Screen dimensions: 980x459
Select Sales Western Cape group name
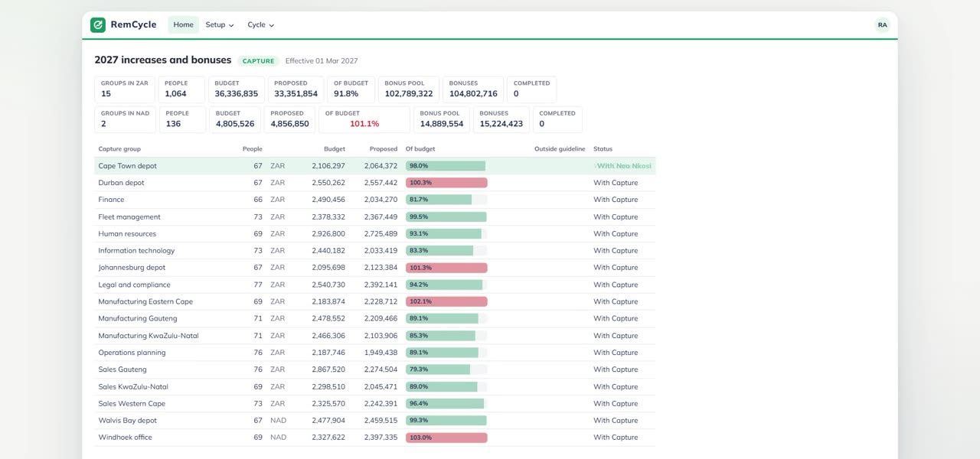click(132, 404)
